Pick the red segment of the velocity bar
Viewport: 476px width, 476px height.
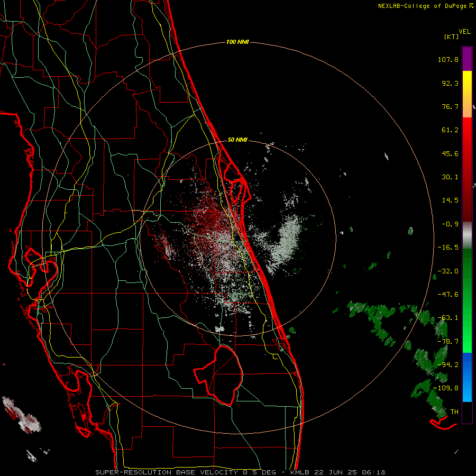467,169
